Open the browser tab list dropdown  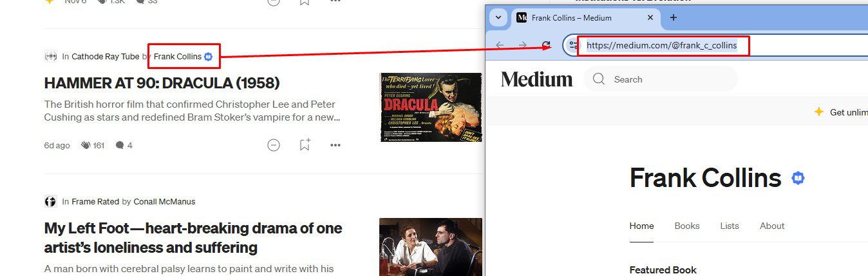pyautogui.click(x=499, y=17)
